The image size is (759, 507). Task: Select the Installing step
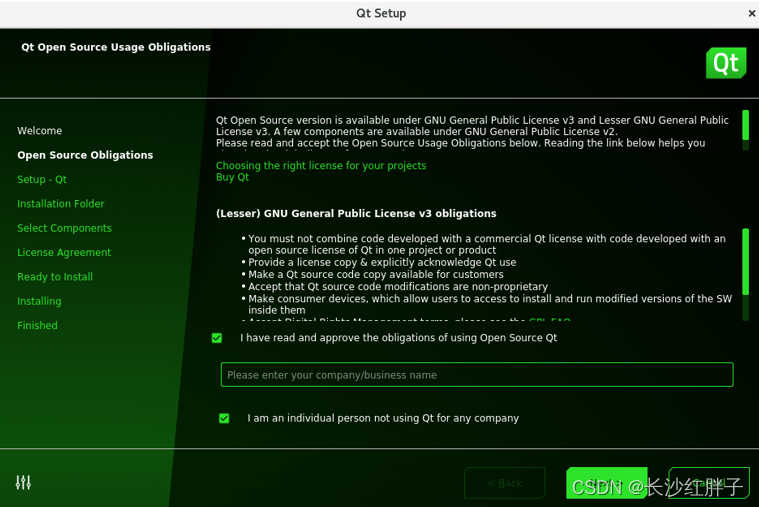39,301
